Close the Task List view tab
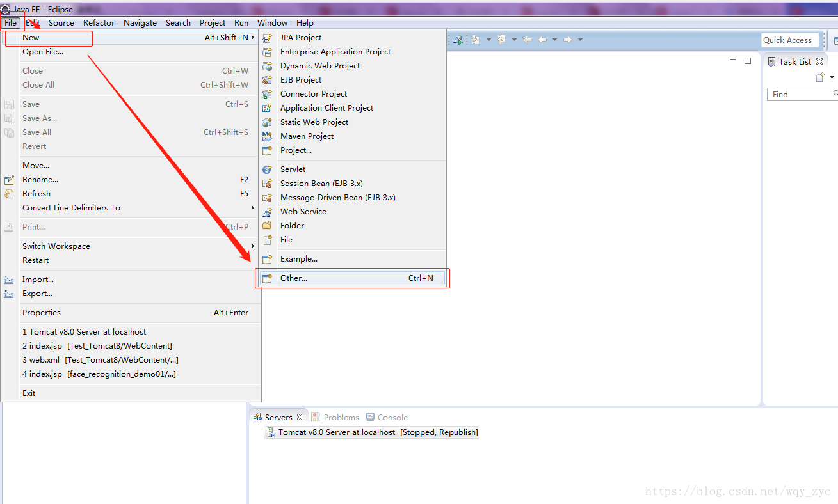 pos(819,61)
